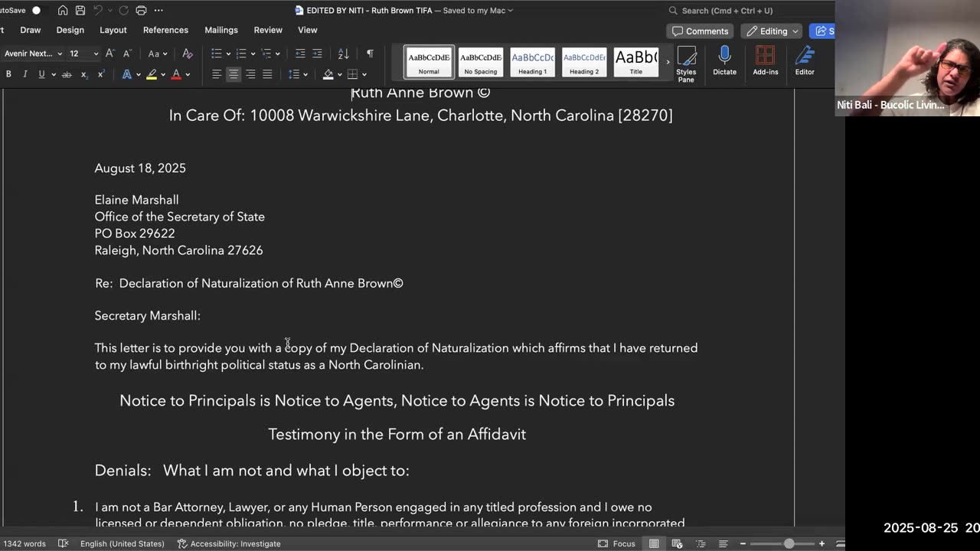980x551 pixels.
Task: Toggle show paragraph marks
Action: click(370, 54)
